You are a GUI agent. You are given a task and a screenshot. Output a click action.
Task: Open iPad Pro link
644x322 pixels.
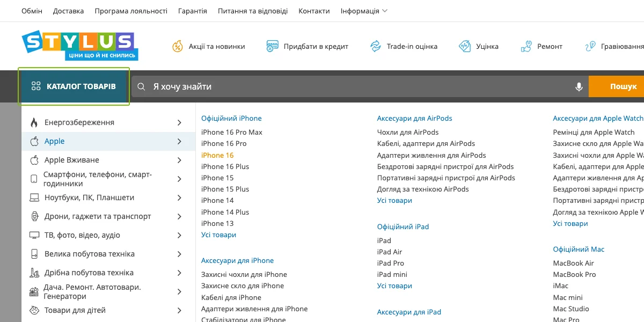391,263
